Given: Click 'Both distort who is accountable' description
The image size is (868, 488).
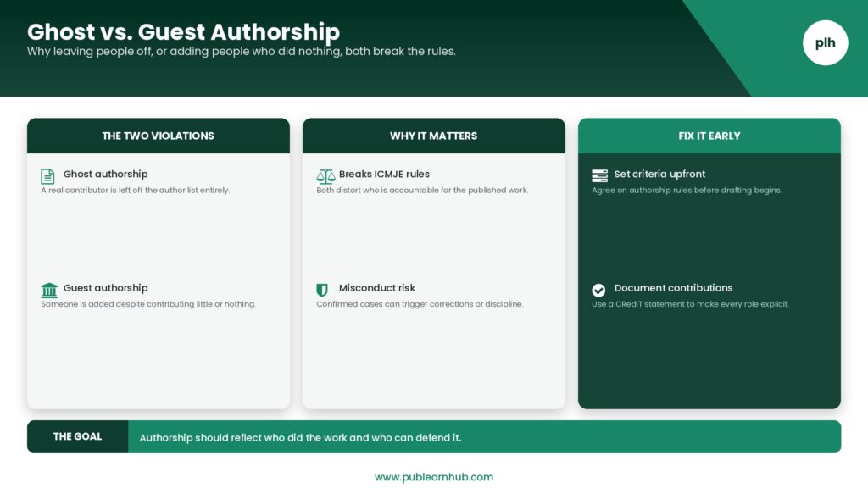Looking at the screenshot, I should (x=422, y=191).
